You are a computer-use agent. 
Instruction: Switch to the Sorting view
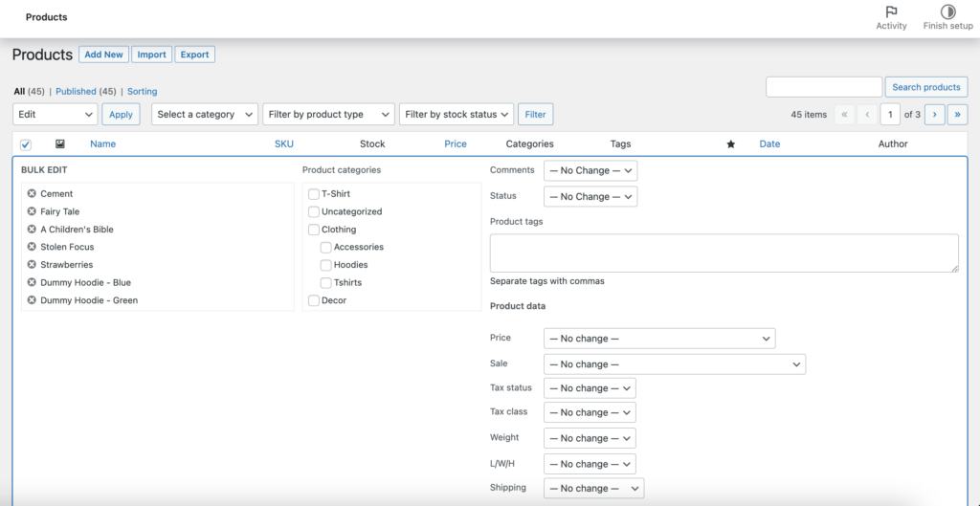[x=142, y=91]
